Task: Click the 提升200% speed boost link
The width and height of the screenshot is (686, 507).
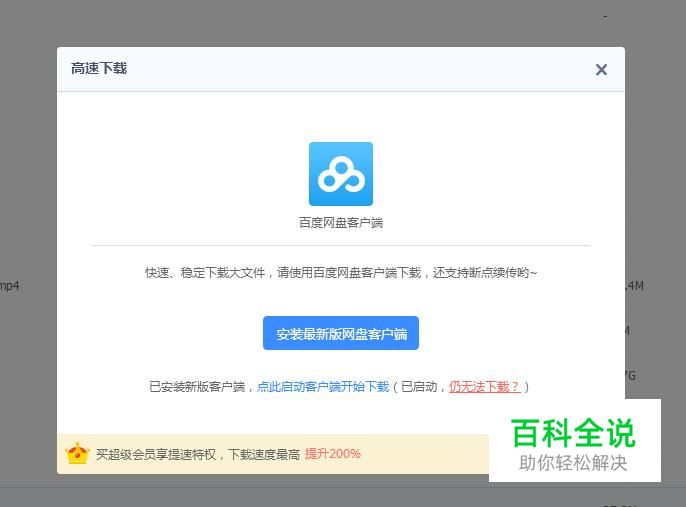Action: pos(332,454)
